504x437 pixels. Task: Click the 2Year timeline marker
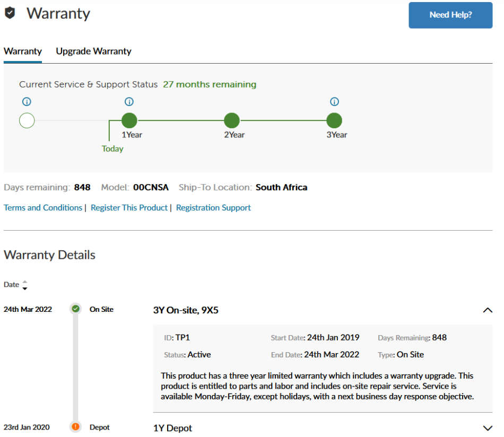pyautogui.click(x=232, y=120)
